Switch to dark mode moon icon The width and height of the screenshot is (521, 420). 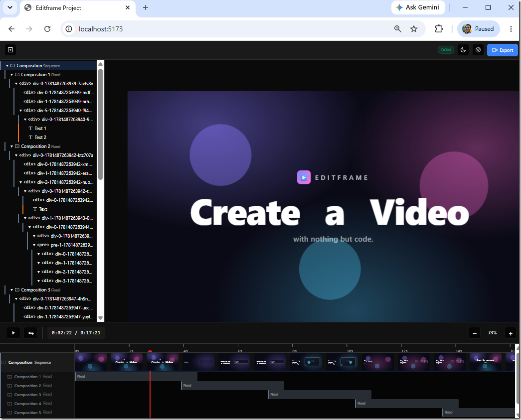(x=463, y=50)
